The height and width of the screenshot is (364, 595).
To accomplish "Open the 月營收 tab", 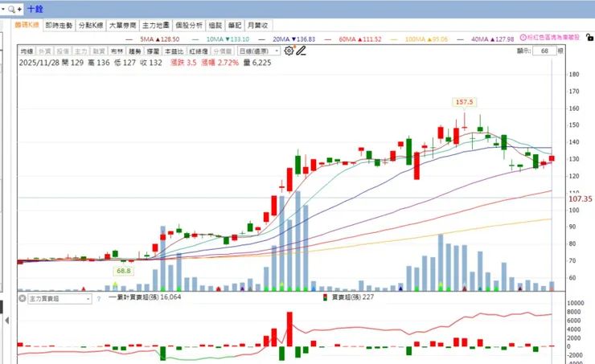I will [x=258, y=26].
